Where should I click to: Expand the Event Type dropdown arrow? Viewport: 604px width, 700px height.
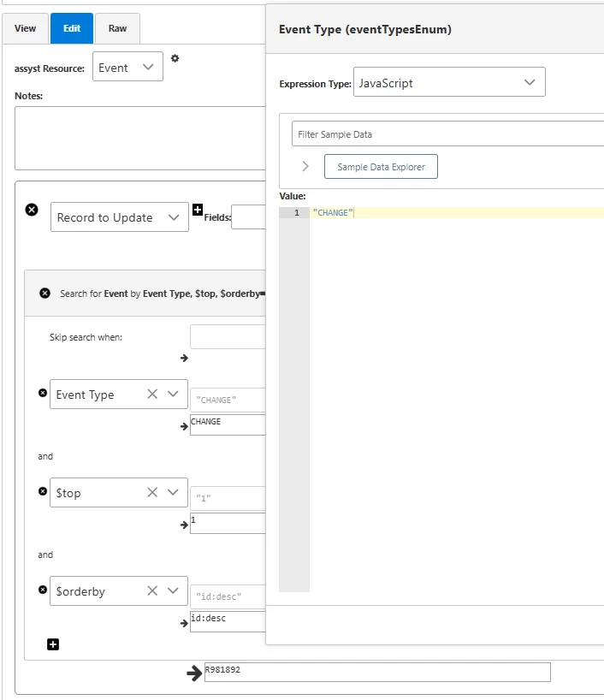coord(173,394)
